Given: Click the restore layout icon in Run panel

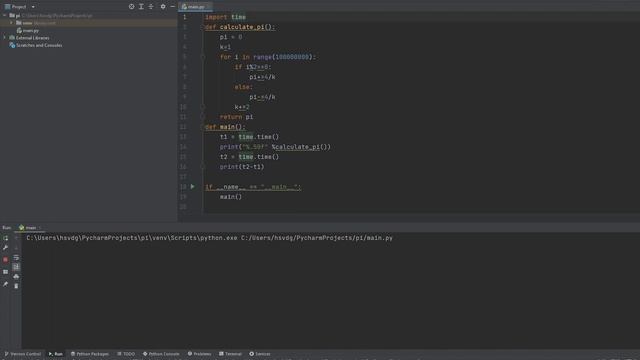Looking at the screenshot, I should pyautogui.click(x=5, y=272).
